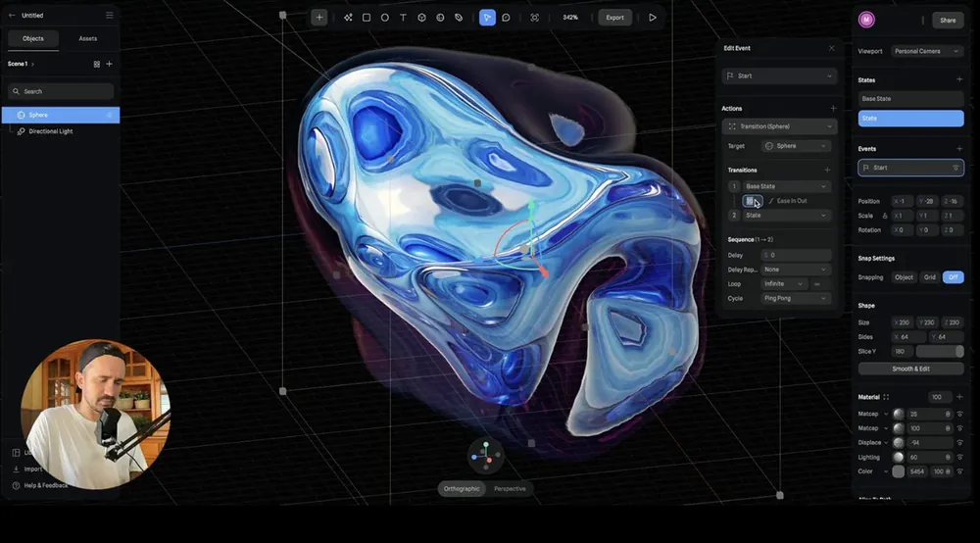Select the Base State in States
This screenshot has width=980, height=543.
[910, 99]
